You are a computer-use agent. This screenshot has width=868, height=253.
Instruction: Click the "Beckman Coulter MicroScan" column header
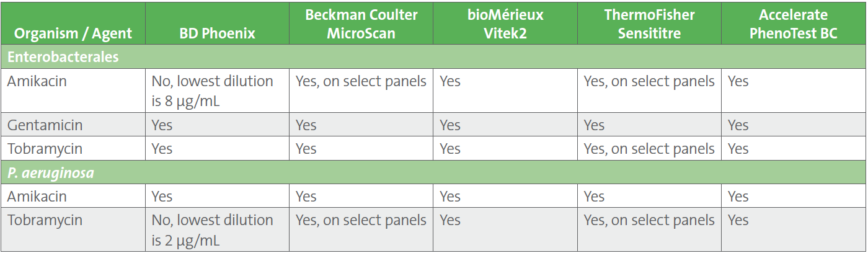pyautogui.click(x=361, y=24)
